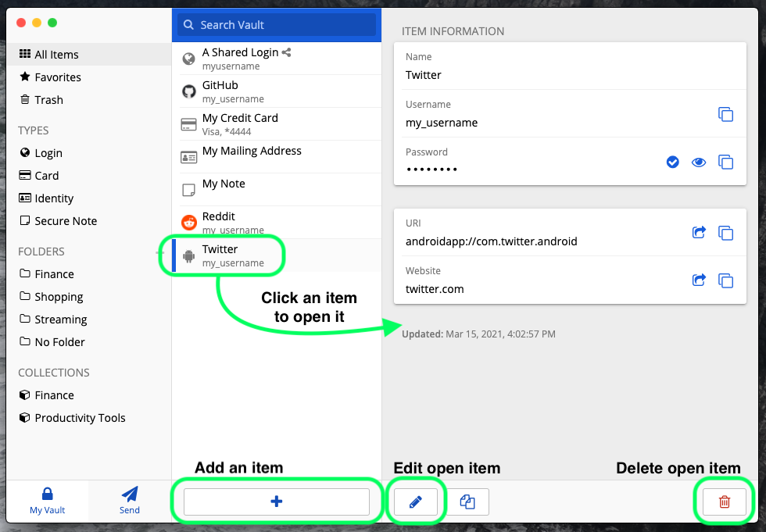Switch to the My Vault tab
Screen dimensions: 766x532
coord(48,501)
